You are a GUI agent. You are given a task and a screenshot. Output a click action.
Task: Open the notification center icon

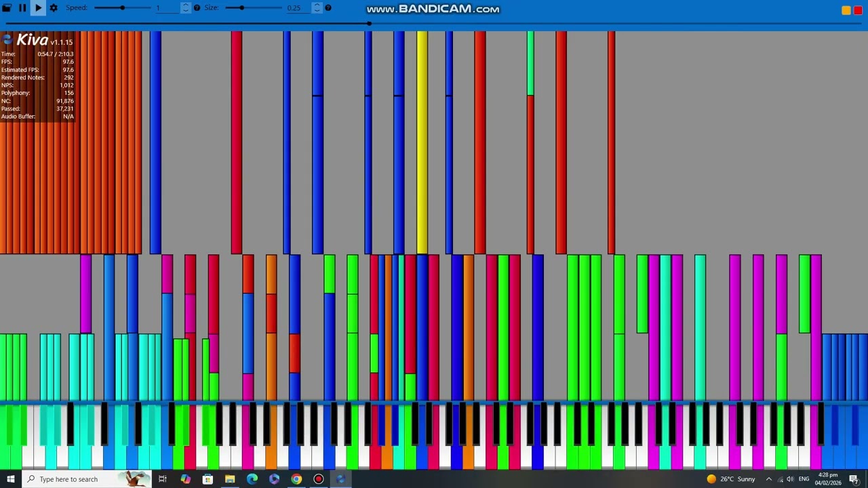[854, 479]
